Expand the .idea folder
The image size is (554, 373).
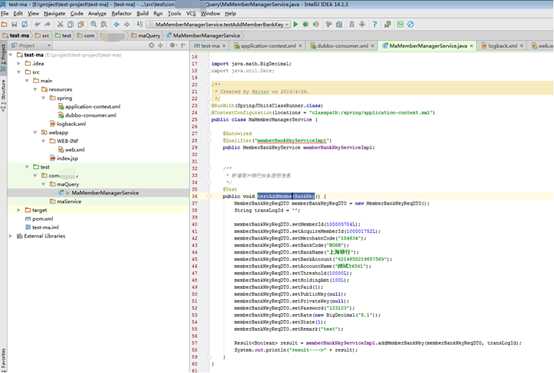[19, 64]
